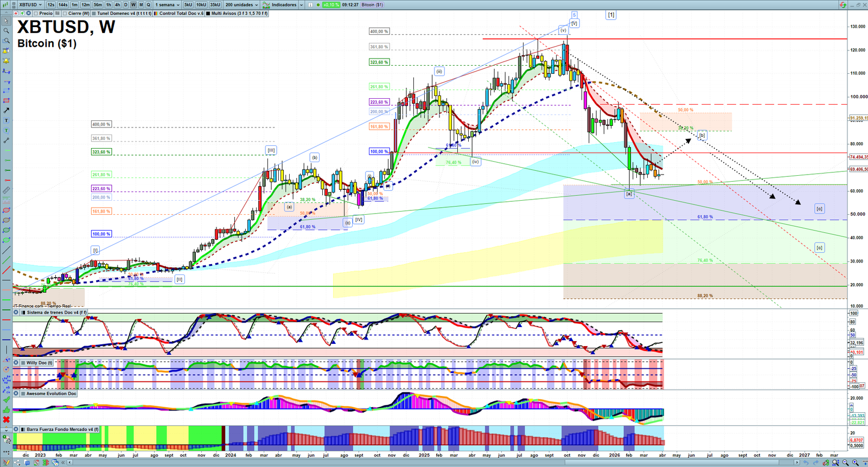The height and width of the screenshot is (467, 868).
Task: Select the alert bell tool
Action: (7, 61)
